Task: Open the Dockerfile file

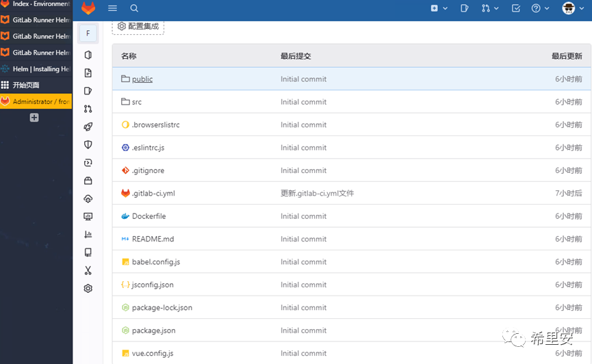Action: point(149,216)
